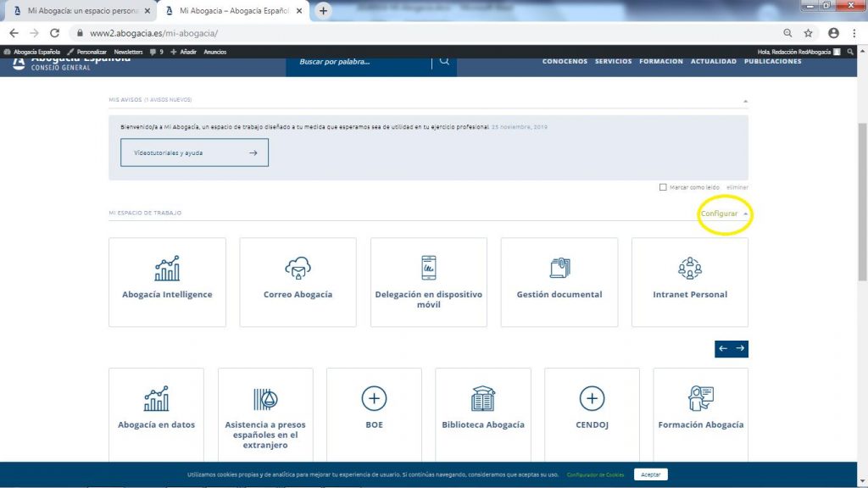The width and height of the screenshot is (868, 488).
Task: Open the Intranet Personal people icon
Action: click(690, 268)
